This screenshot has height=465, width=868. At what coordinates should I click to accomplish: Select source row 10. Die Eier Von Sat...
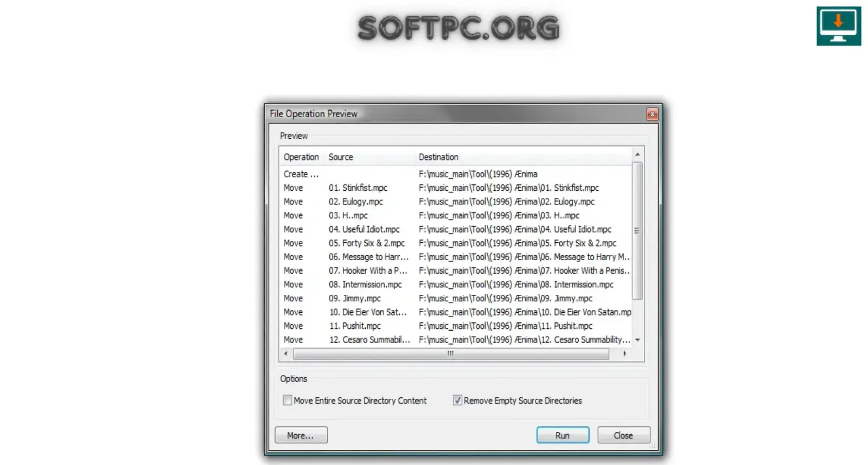coord(368,312)
